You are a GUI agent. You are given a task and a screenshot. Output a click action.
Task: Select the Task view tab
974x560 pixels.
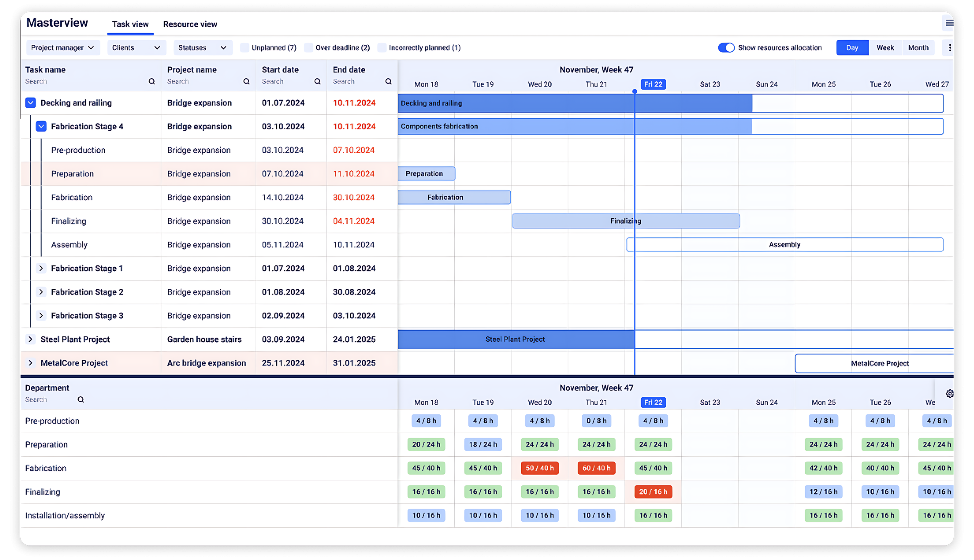[130, 24]
